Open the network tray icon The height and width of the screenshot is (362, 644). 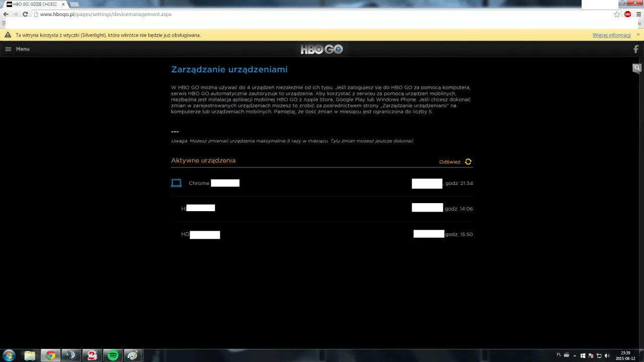pos(599,355)
